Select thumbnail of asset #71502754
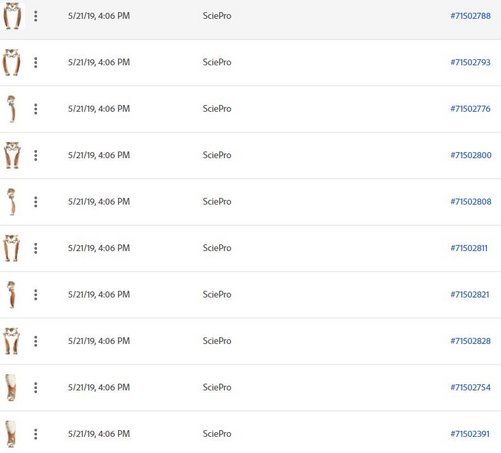 coord(11,387)
